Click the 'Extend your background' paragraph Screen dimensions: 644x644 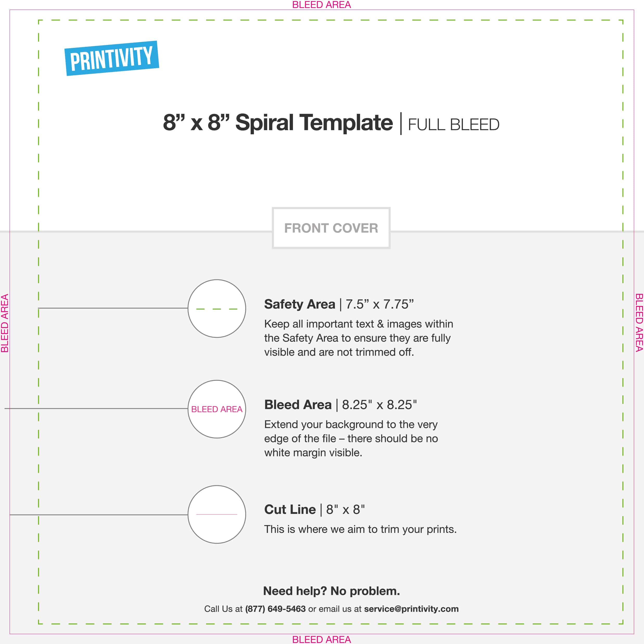click(351, 438)
